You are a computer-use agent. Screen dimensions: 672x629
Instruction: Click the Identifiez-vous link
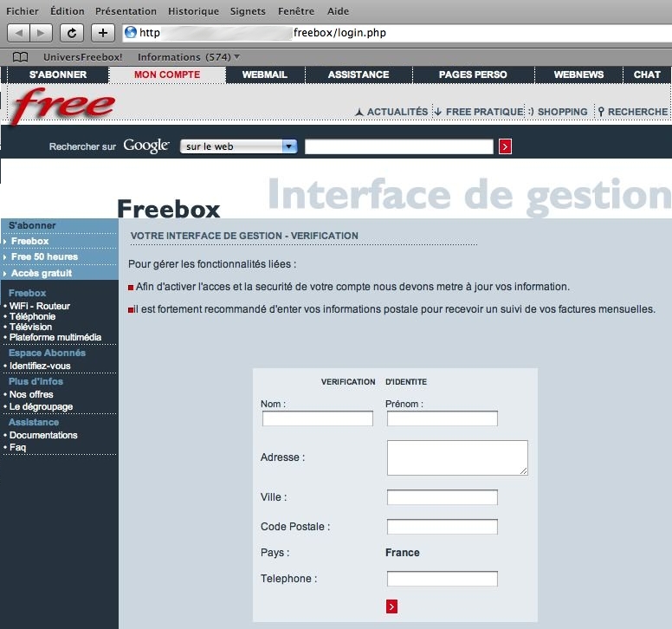(40, 366)
